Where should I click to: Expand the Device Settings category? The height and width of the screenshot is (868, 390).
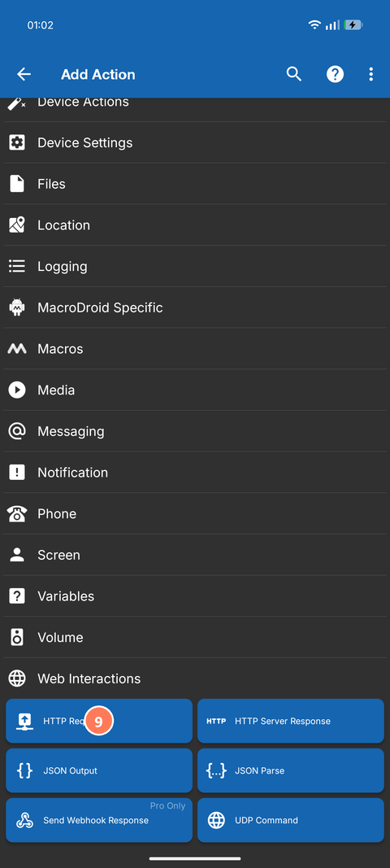coord(195,142)
